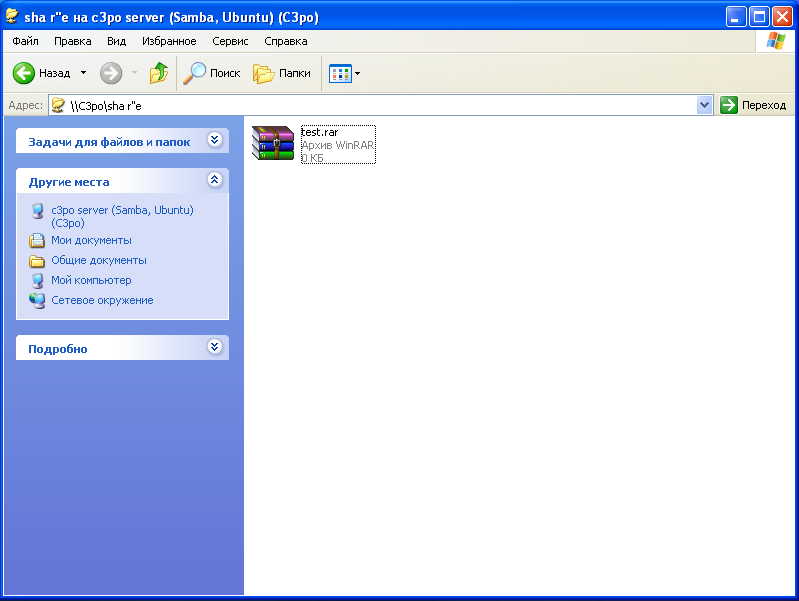
Task: Minimize the Explorer window
Action: (x=735, y=17)
